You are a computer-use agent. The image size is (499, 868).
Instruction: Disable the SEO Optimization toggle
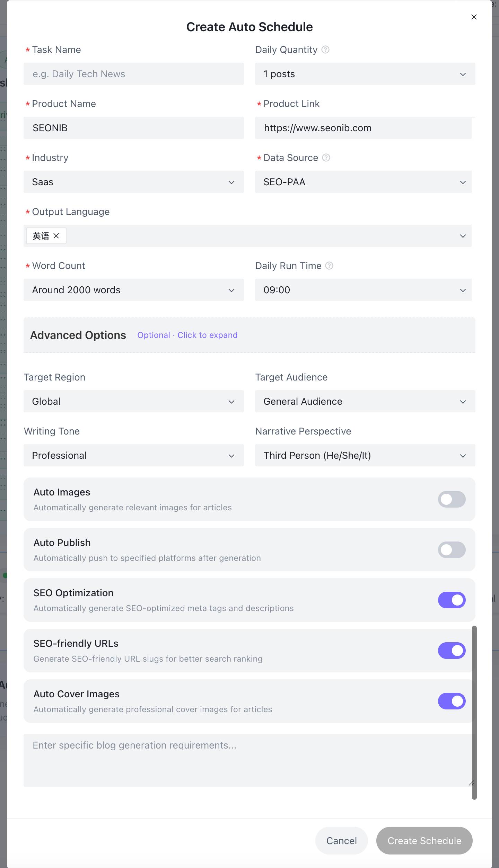click(452, 600)
